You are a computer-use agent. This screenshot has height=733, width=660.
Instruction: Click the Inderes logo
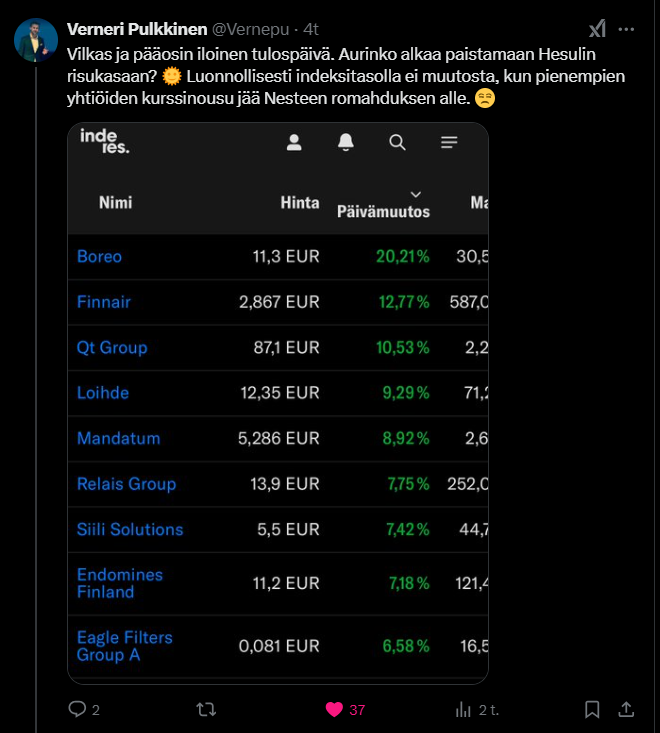coord(104,142)
